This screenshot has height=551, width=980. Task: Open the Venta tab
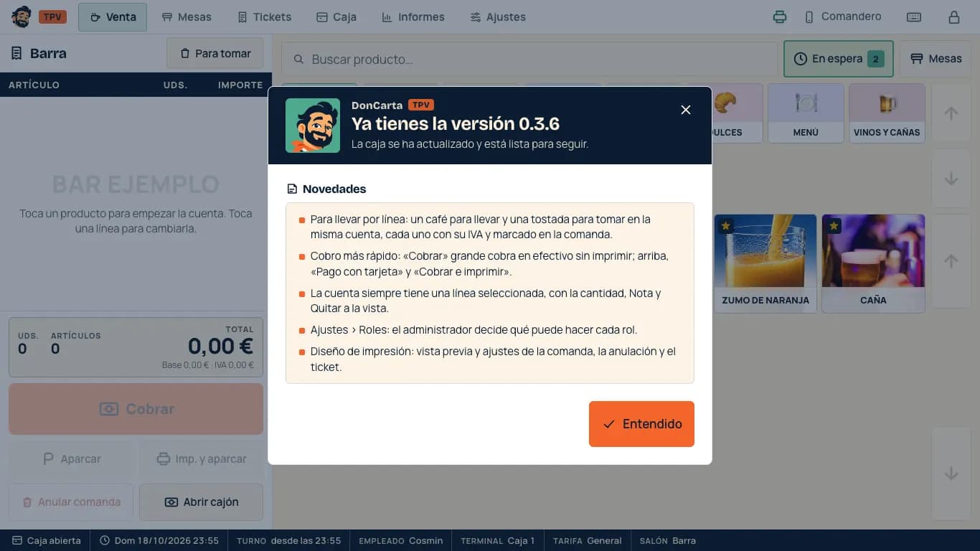click(113, 17)
